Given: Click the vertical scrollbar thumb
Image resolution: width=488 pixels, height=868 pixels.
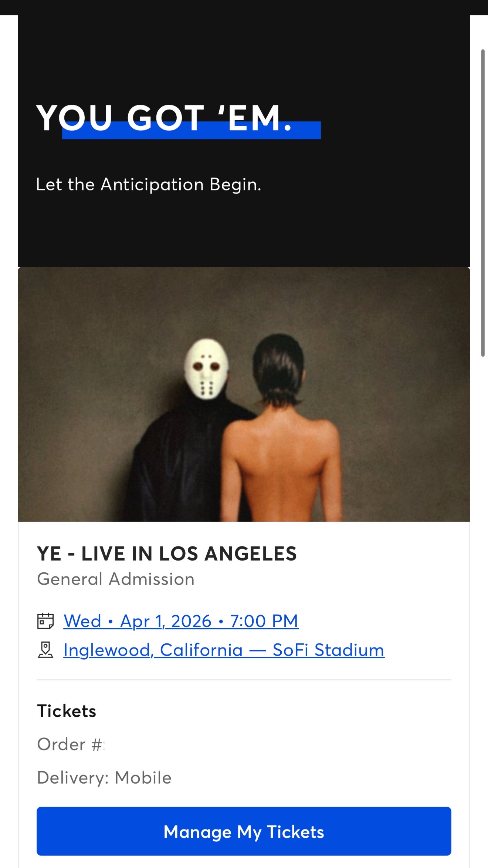Looking at the screenshot, I should click(482, 203).
